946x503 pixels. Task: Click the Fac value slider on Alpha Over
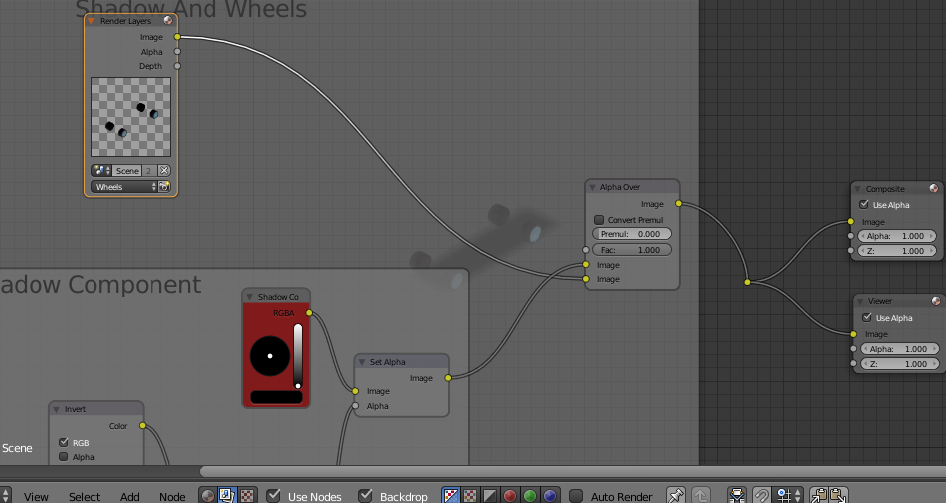click(x=633, y=249)
